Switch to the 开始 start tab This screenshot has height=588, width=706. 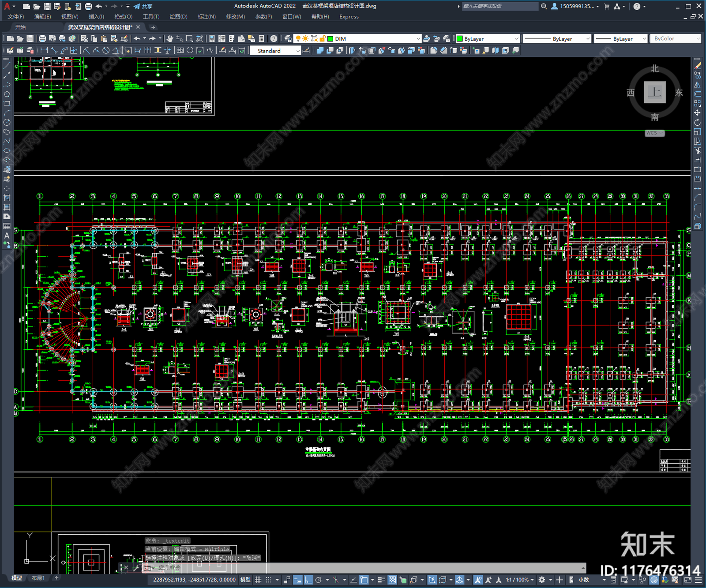(20, 27)
